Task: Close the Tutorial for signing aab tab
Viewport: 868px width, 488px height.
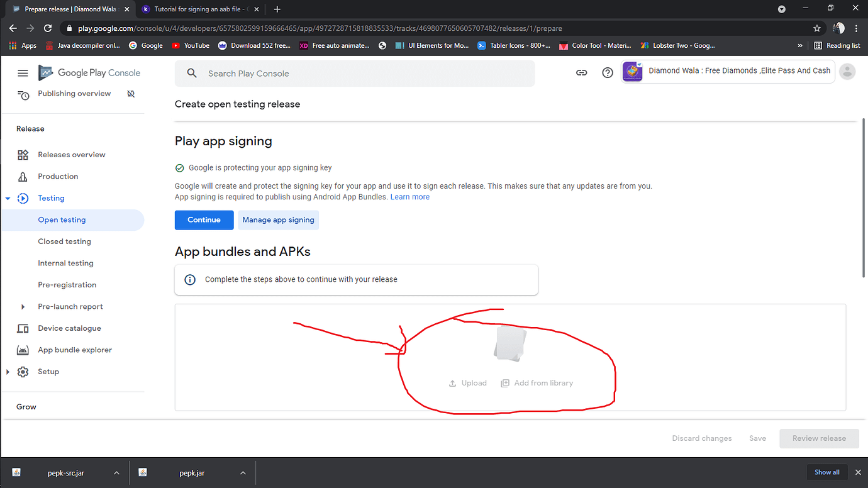Action: click(256, 9)
